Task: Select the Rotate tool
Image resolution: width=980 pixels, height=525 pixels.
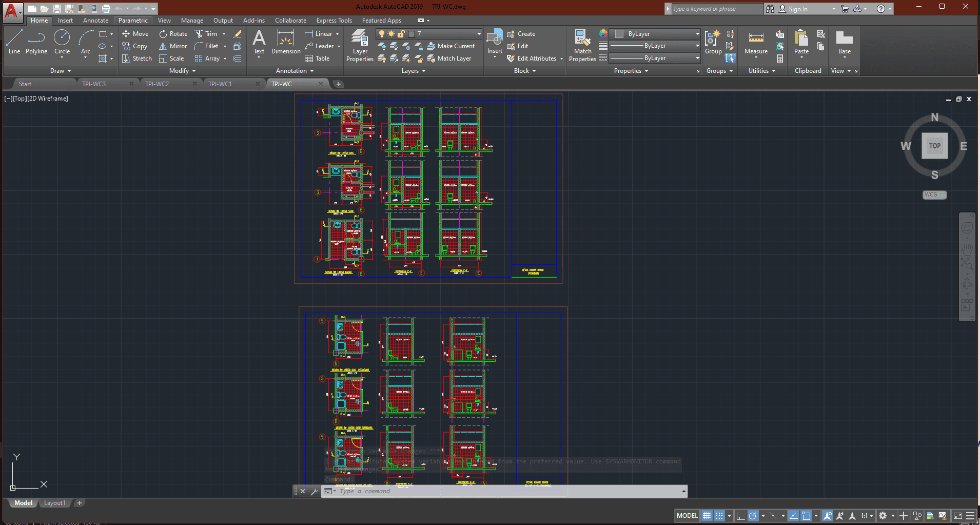Action: pyautogui.click(x=173, y=34)
